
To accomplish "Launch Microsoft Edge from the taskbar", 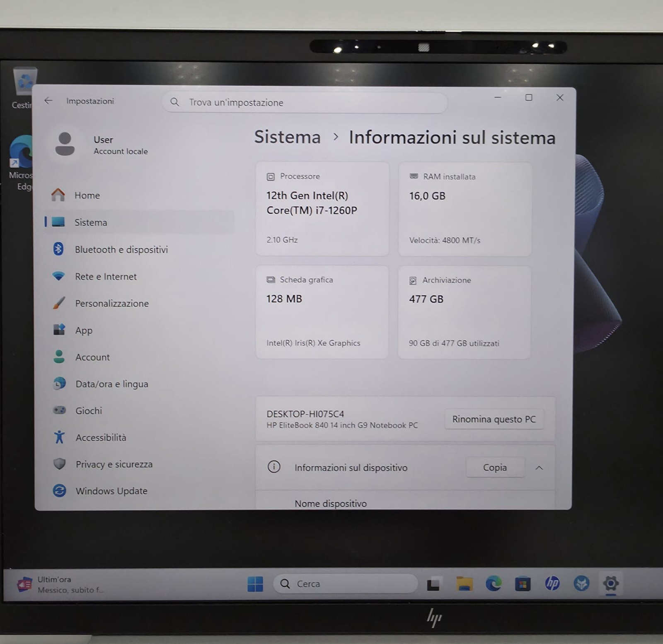I will [x=494, y=584].
